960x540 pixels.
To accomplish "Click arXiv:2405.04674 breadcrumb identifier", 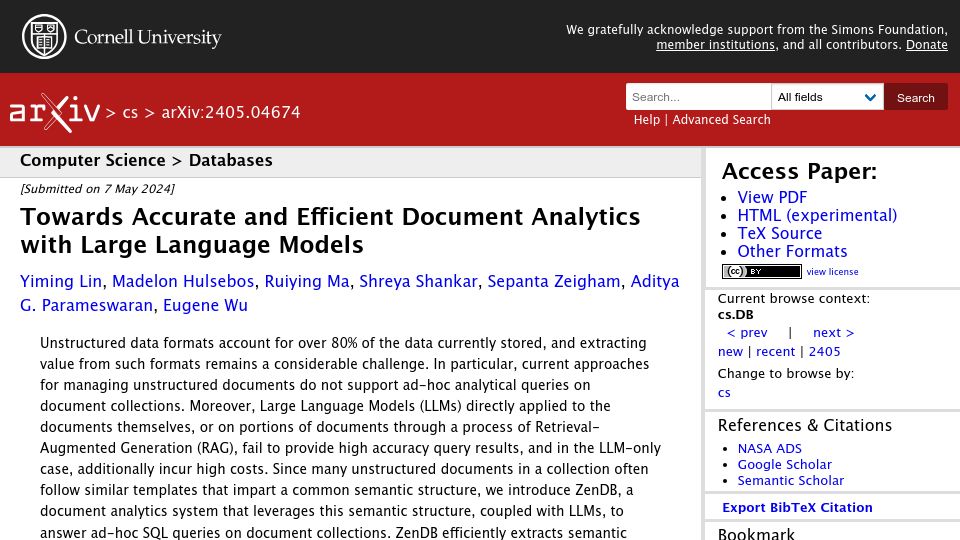I will (231, 113).
